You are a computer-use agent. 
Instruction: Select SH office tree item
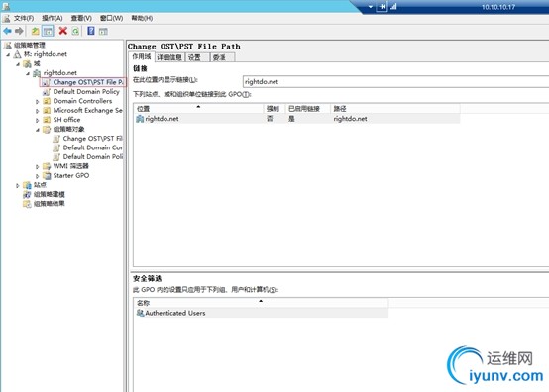coord(66,119)
